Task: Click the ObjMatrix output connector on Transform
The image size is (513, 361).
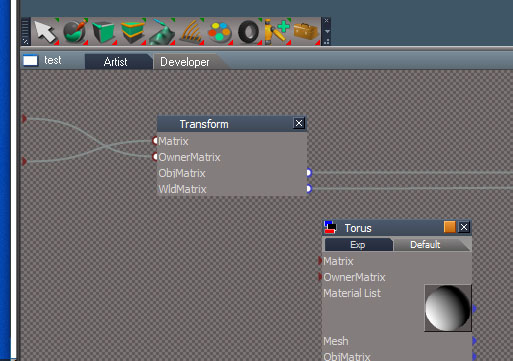Action: click(x=309, y=173)
